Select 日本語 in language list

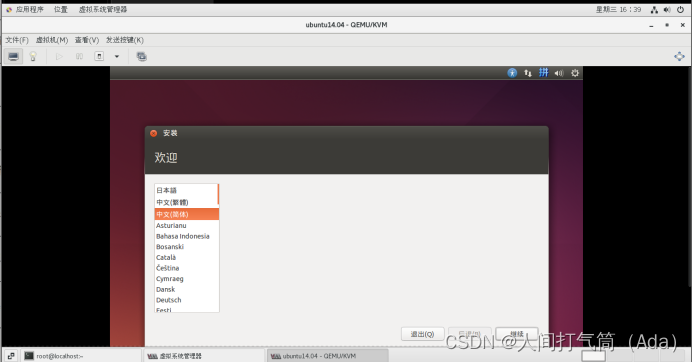186,191
